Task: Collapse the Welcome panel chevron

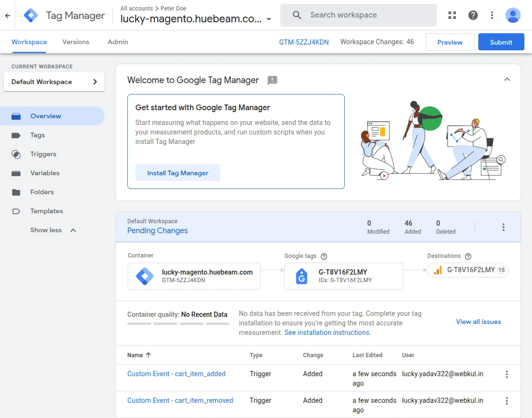Action: click(507, 80)
